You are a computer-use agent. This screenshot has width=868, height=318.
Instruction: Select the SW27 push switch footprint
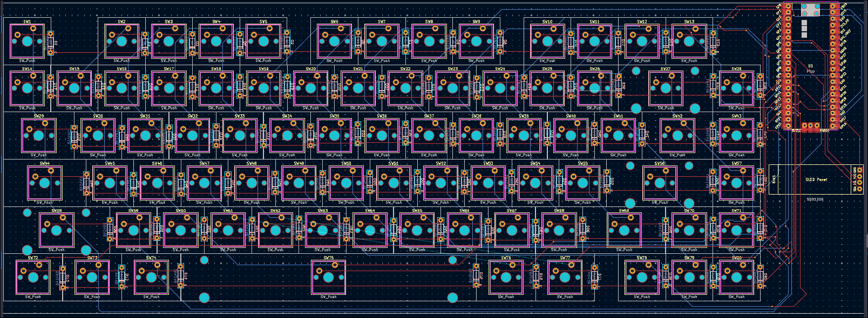(666, 88)
